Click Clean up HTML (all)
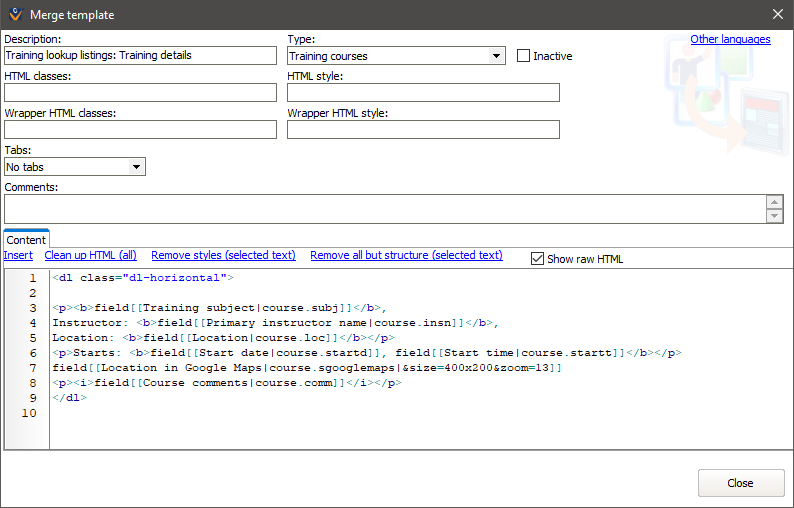The height and width of the screenshot is (508, 794). 90,255
